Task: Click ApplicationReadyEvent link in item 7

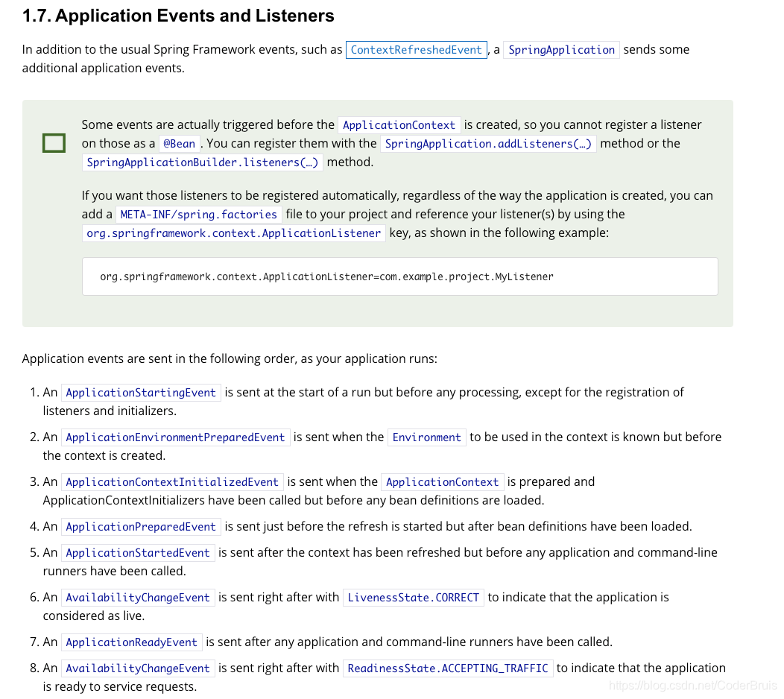Action: click(x=131, y=642)
